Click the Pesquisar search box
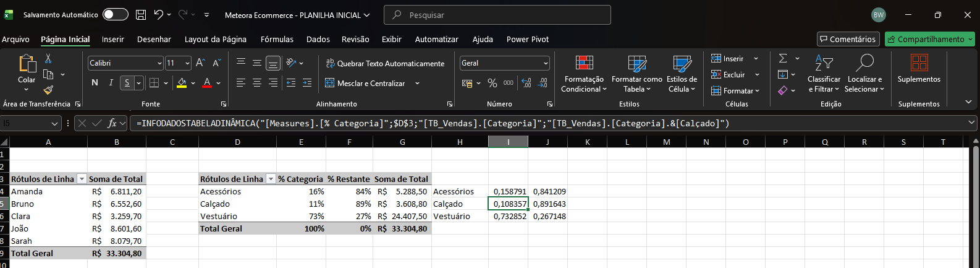Screen dimensions: 980x268 click(x=497, y=15)
